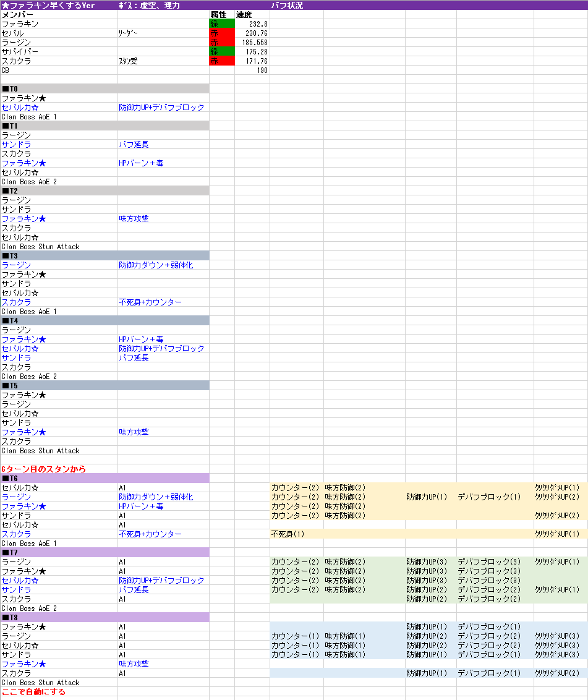Click the 味方攻撃 link in section T2

pyautogui.click(x=133, y=218)
